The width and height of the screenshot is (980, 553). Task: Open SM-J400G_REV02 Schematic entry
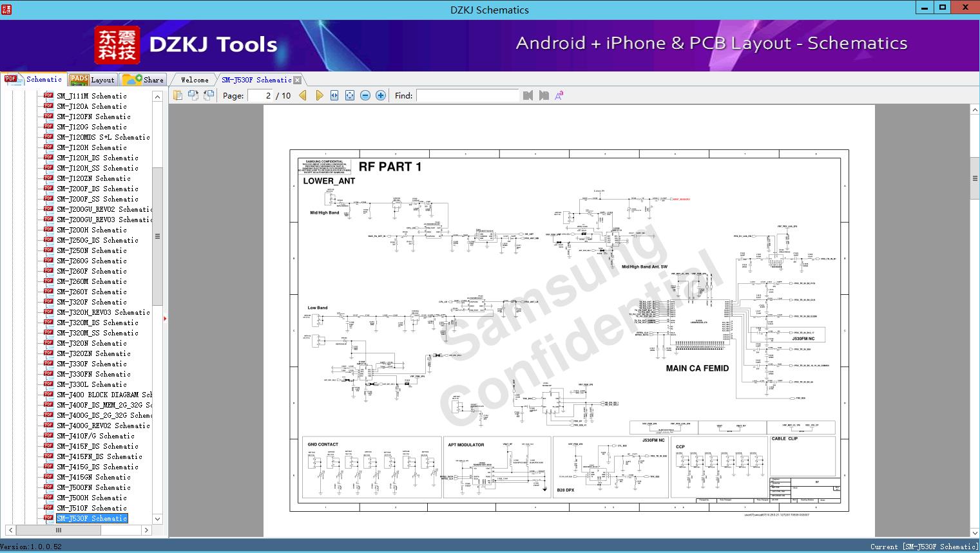click(x=103, y=426)
